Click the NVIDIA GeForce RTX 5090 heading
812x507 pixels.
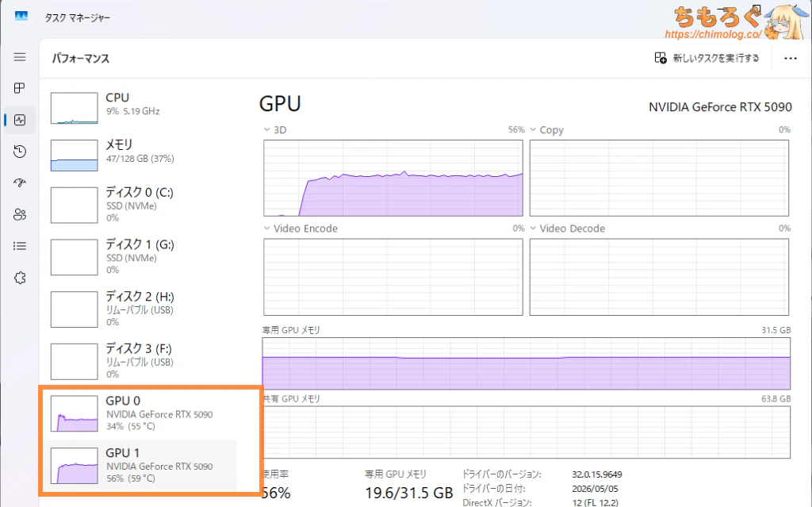click(720, 107)
